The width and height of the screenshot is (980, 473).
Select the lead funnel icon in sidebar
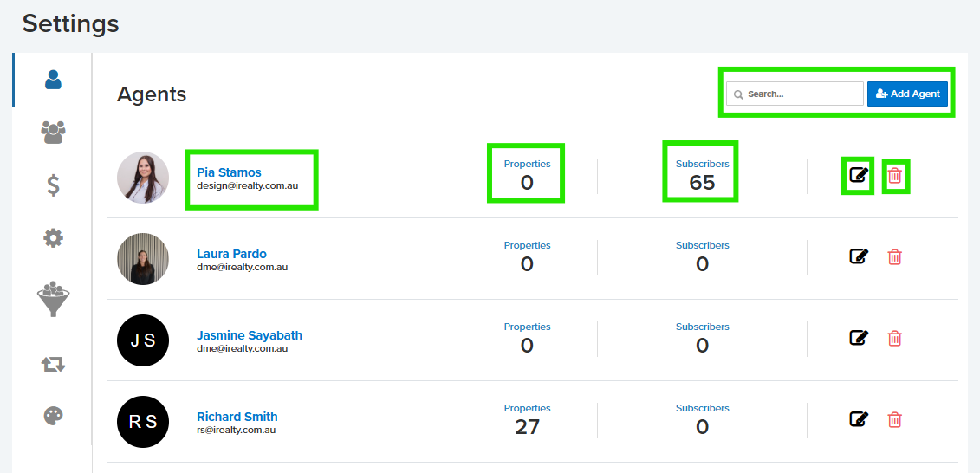click(x=53, y=299)
